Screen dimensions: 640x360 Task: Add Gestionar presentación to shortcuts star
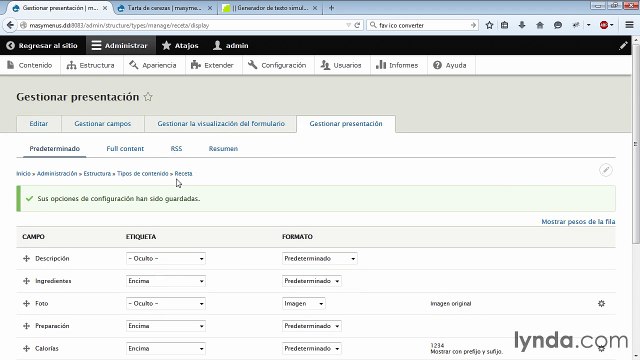(148, 97)
